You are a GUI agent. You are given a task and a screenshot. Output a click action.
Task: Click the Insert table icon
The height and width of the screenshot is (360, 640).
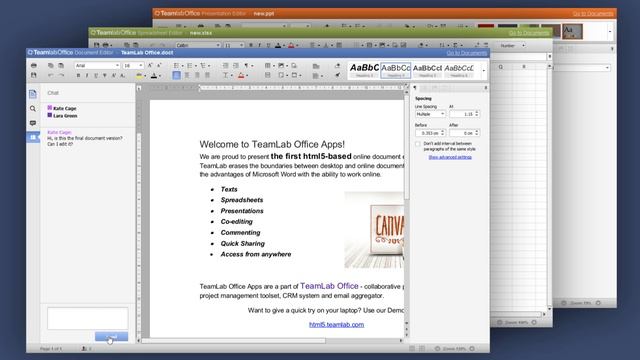(267, 65)
